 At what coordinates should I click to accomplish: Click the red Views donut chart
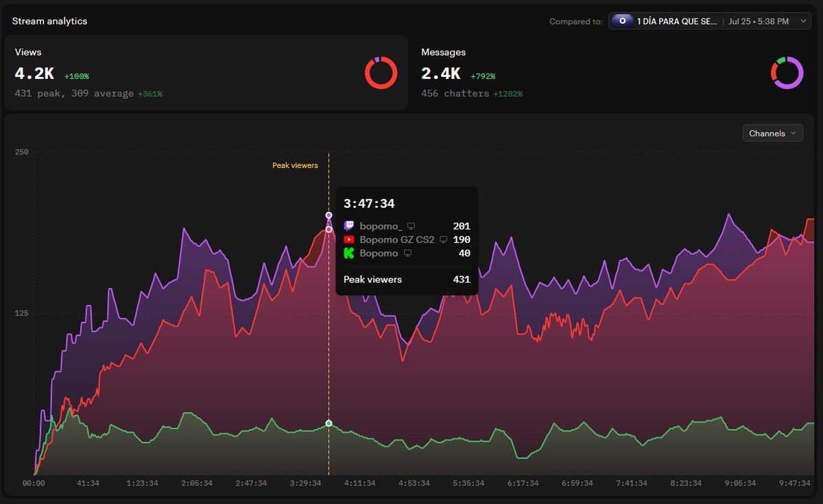(381, 73)
